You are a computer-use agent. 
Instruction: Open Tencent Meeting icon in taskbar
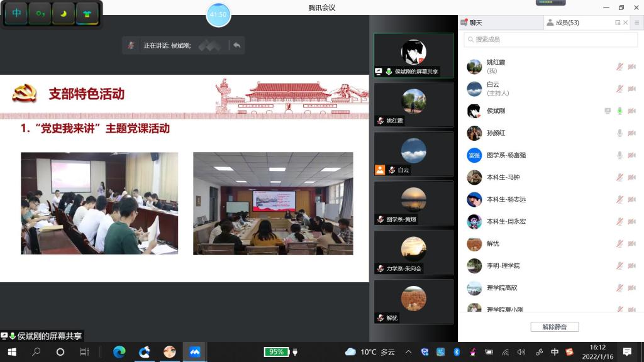click(194, 352)
